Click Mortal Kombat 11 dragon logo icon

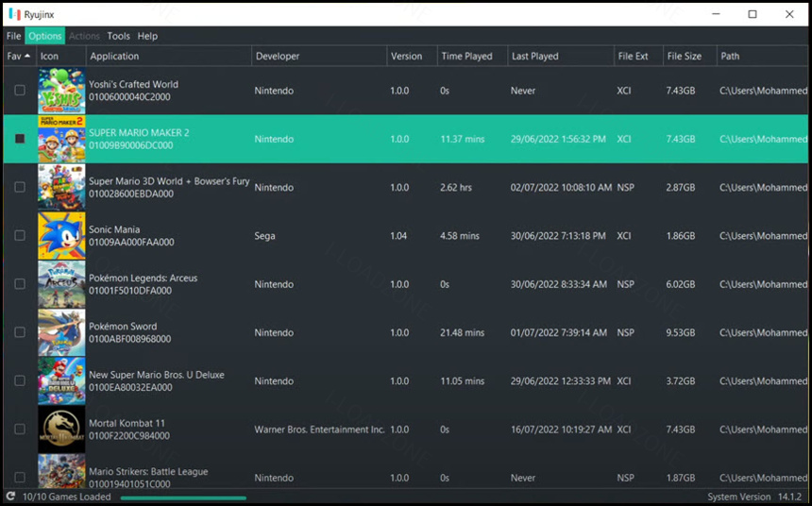coord(61,430)
